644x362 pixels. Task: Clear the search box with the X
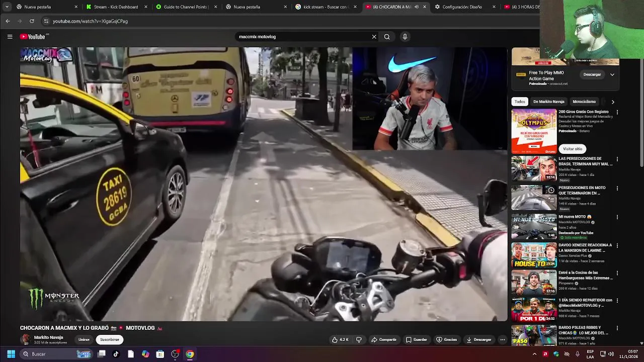click(374, 37)
